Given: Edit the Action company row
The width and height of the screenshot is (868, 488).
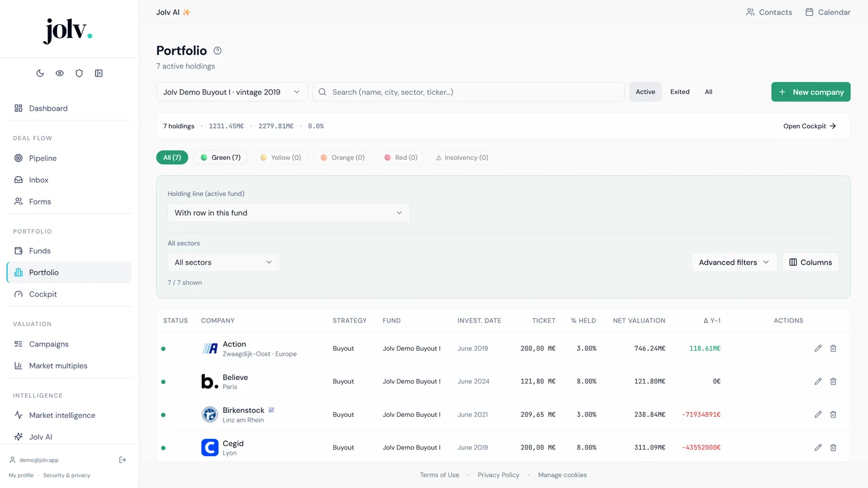Looking at the screenshot, I should pyautogui.click(x=818, y=348).
